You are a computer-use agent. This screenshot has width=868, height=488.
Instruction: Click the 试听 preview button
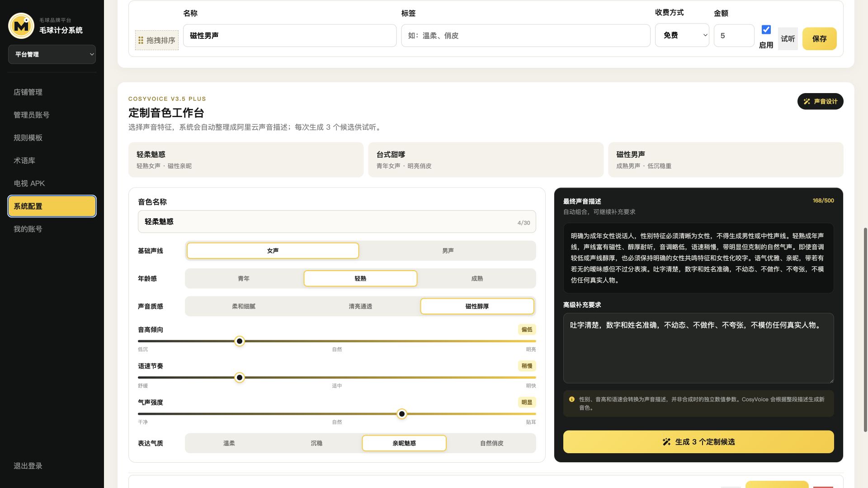[x=788, y=39]
